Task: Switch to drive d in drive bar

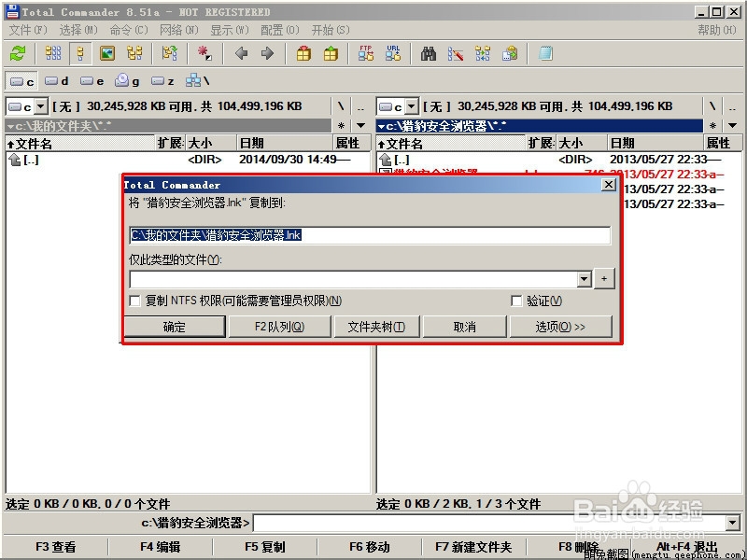Action: coord(57,81)
